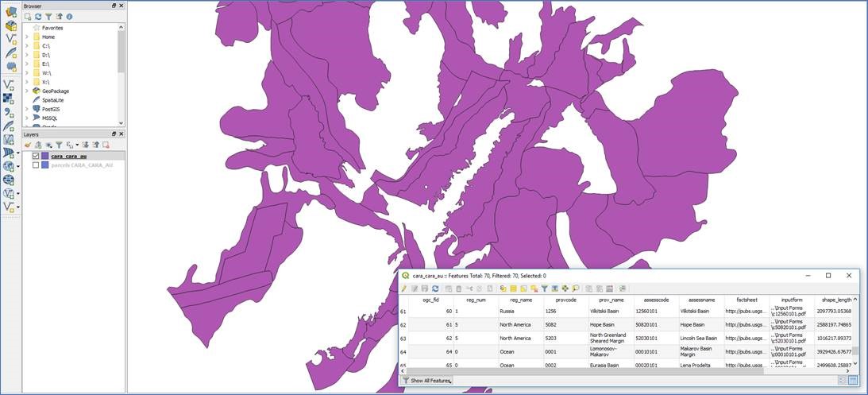Open Layer Styling panel from Layers toolbar
Image resolution: width=868 pixels, height=395 pixels.
28,145
